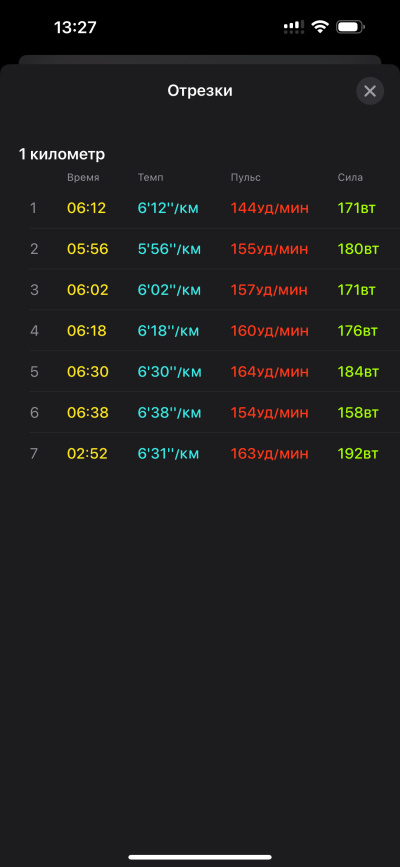Tap the 163уд/мин pulse in row 7
Viewport: 400px width, 867px height.
pyautogui.click(x=269, y=454)
